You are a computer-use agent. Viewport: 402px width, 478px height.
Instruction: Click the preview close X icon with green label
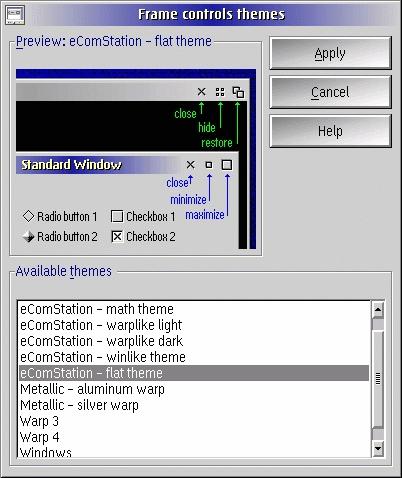click(201, 92)
